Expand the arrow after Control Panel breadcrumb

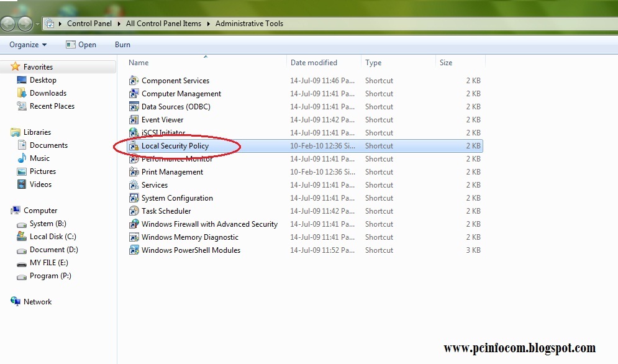[119, 24]
